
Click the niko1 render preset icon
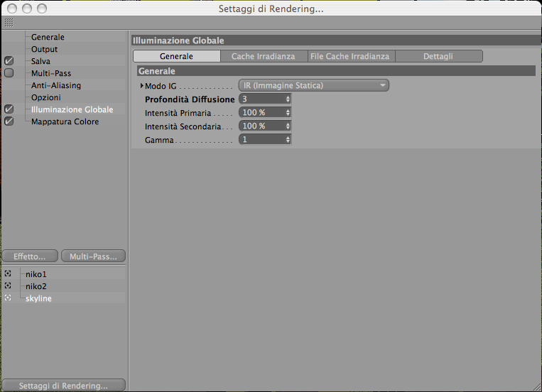(8, 274)
